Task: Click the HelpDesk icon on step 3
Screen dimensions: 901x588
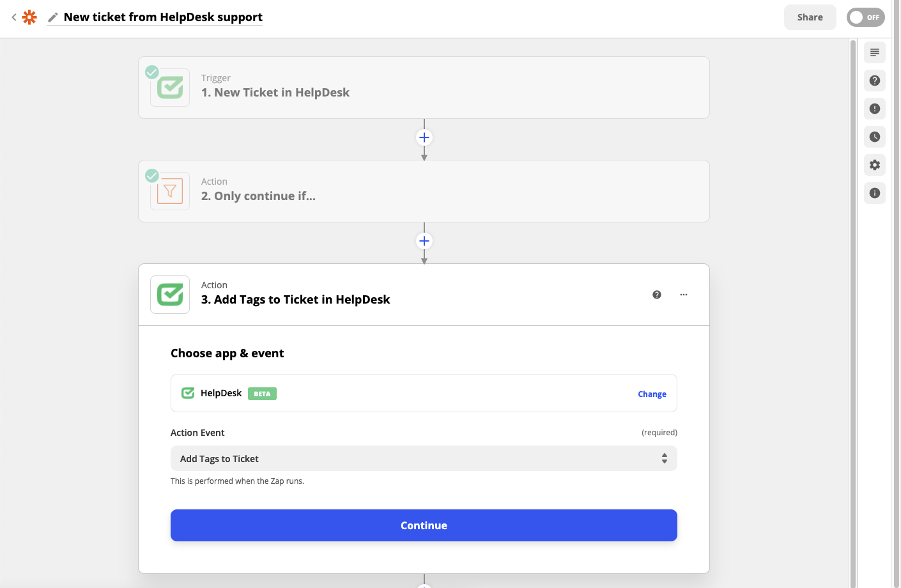Action: (170, 295)
